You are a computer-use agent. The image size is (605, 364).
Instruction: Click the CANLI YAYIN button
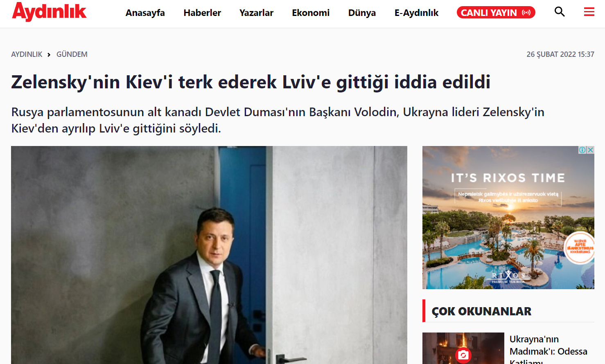(x=496, y=13)
